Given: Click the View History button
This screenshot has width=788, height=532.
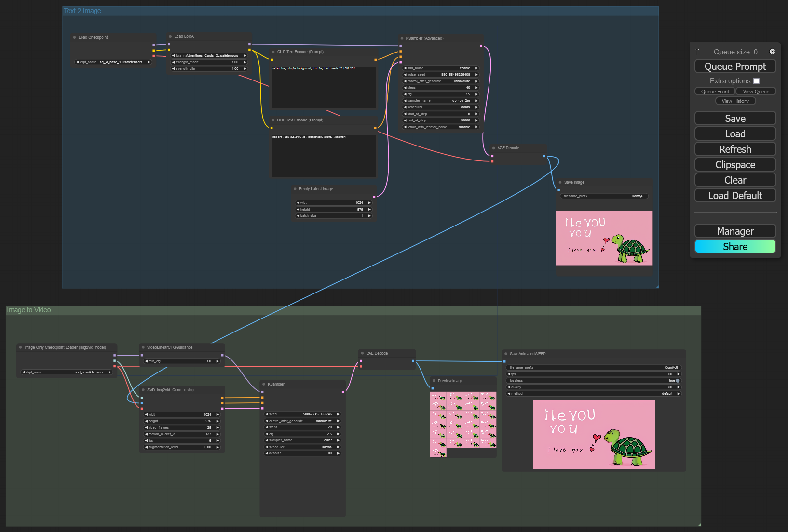Looking at the screenshot, I should 735,101.
